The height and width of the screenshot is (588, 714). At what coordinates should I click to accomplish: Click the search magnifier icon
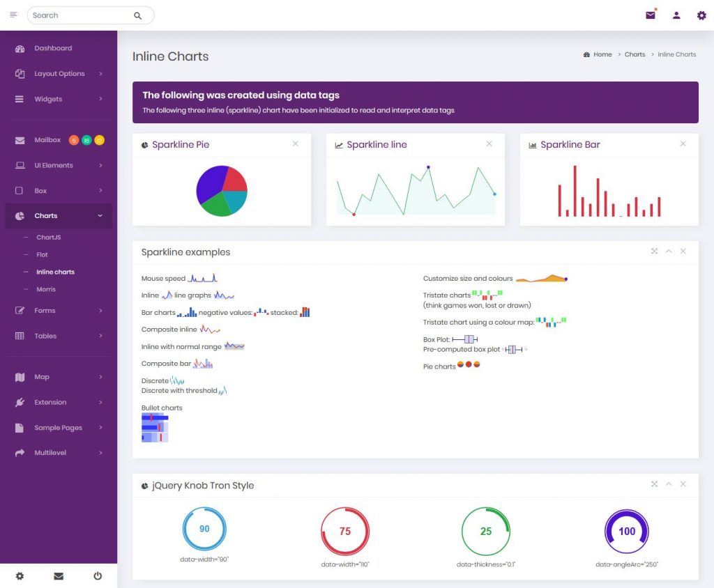click(137, 15)
